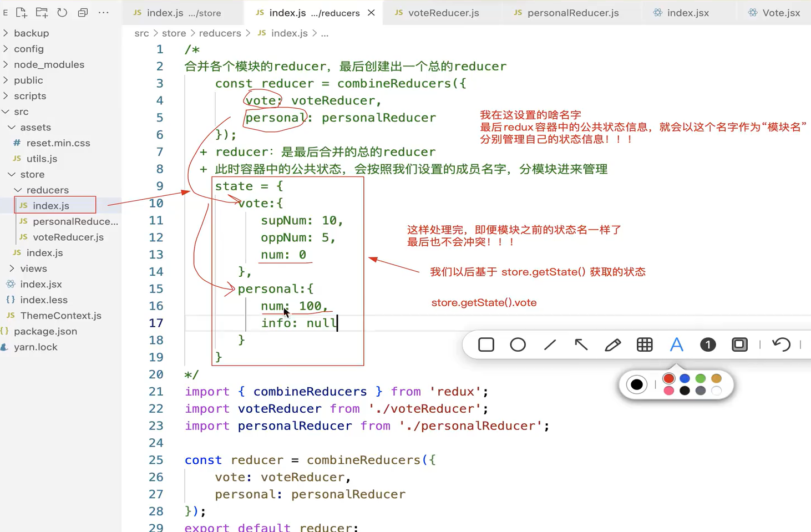The width and height of the screenshot is (811, 532).
Task: Pick the blue color swatch
Action: (685, 378)
